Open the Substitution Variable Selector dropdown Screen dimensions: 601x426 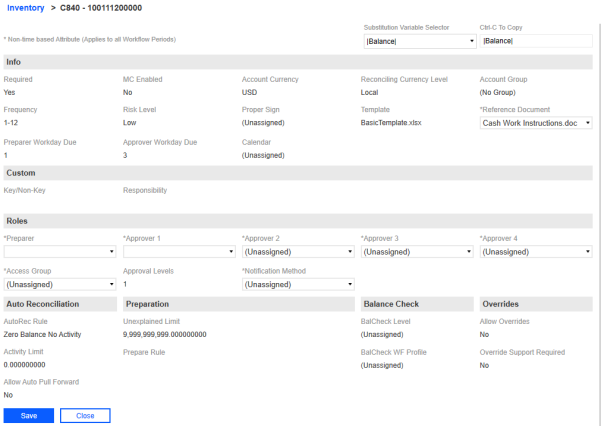tap(420, 41)
